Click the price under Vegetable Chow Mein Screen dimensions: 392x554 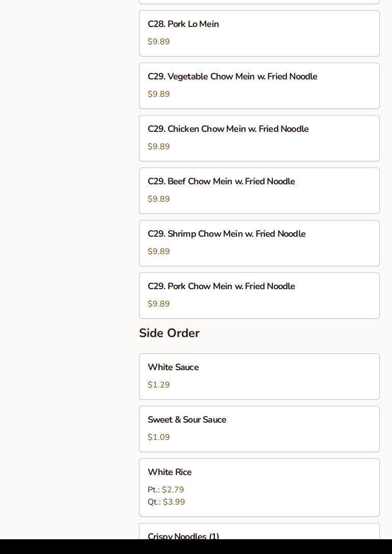click(159, 94)
